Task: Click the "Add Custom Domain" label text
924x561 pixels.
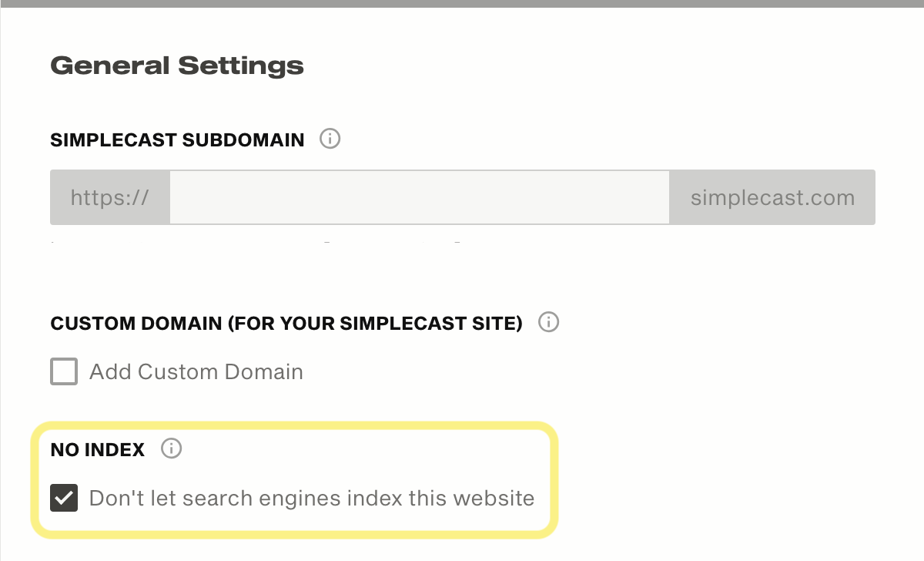Action: click(196, 372)
